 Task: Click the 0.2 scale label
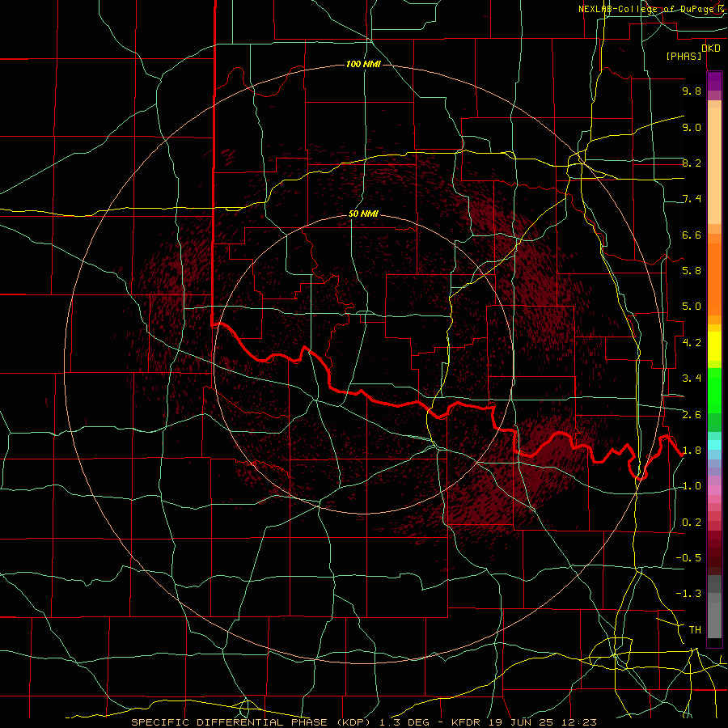[x=692, y=523]
